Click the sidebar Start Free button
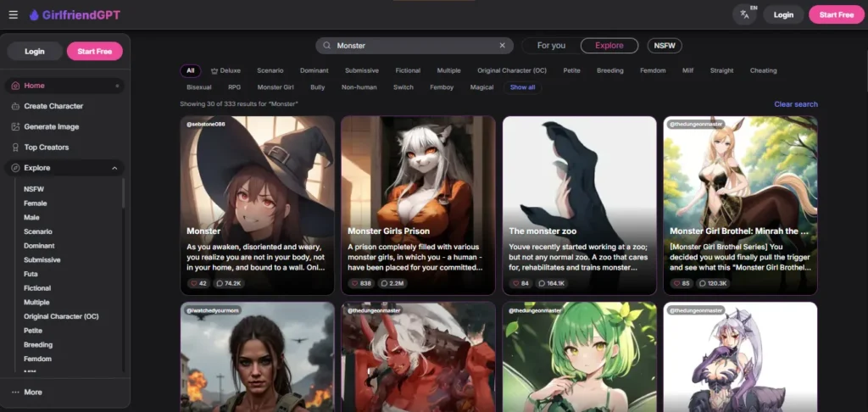868x412 pixels. (95, 51)
